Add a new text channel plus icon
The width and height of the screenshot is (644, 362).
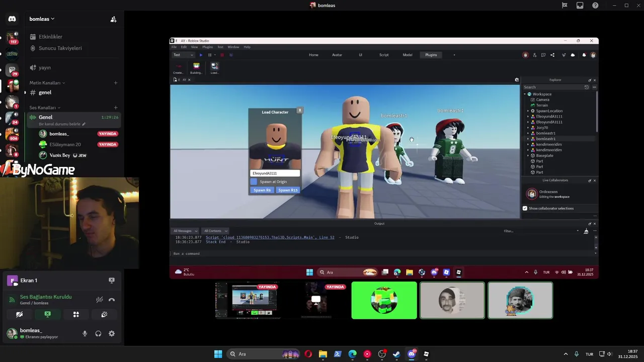coord(116,82)
